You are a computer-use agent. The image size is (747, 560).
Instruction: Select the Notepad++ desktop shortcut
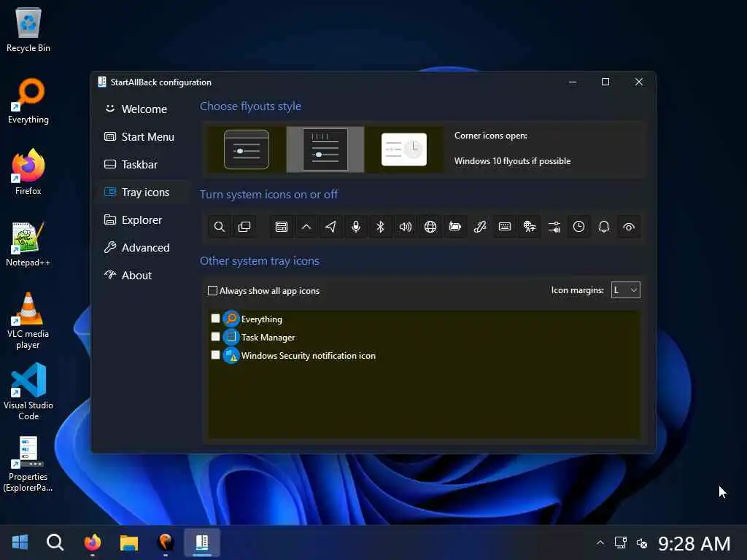(28, 244)
